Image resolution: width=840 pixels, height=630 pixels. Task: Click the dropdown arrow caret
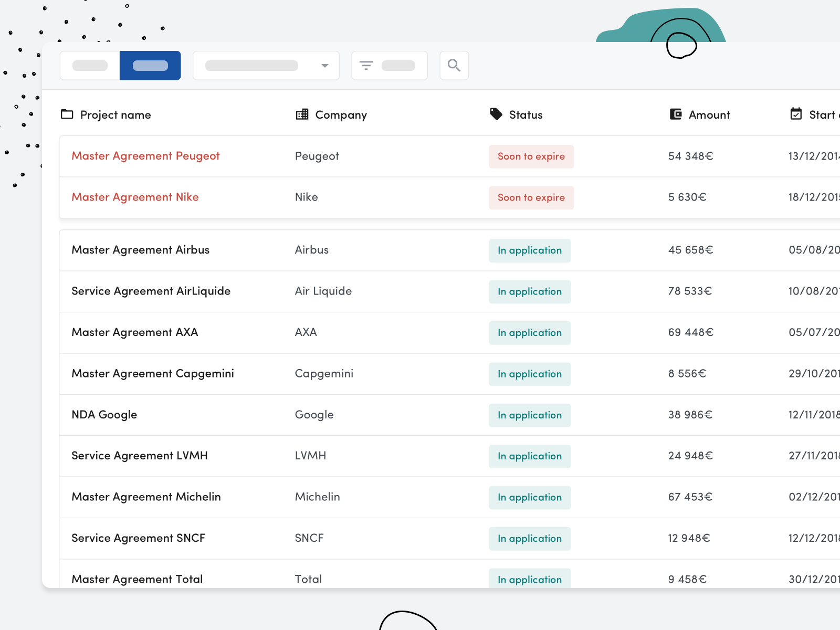point(325,66)
